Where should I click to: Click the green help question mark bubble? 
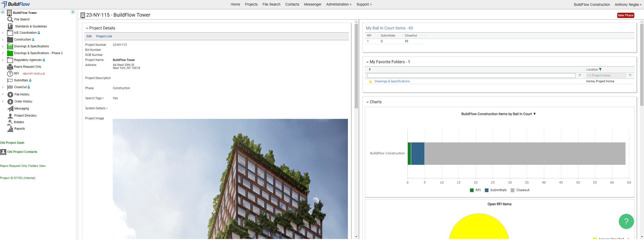pyautogui.click(x=626, y=221)
